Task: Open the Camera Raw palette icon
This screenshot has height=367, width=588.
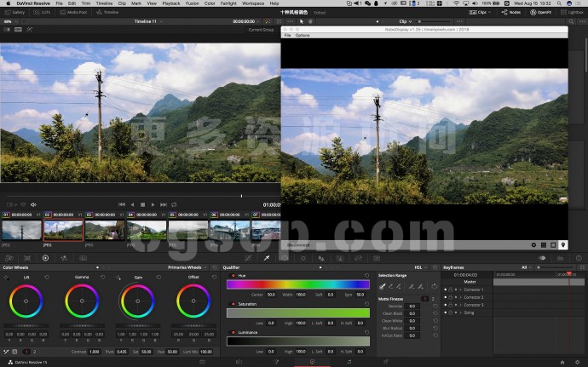Action: point(9,258)
